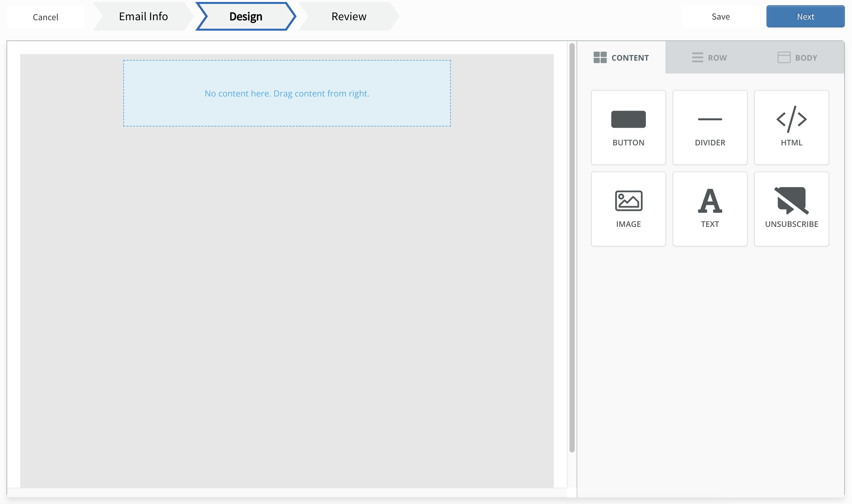Select the empty content drop zone
Viewport: 852px width, 504px height.
click(x=287, y=93)
